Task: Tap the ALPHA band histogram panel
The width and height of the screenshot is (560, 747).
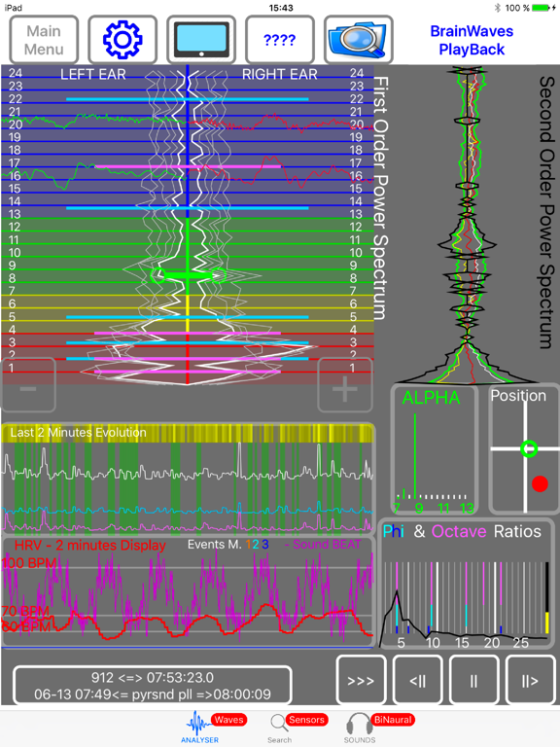Action: [434, 449]
